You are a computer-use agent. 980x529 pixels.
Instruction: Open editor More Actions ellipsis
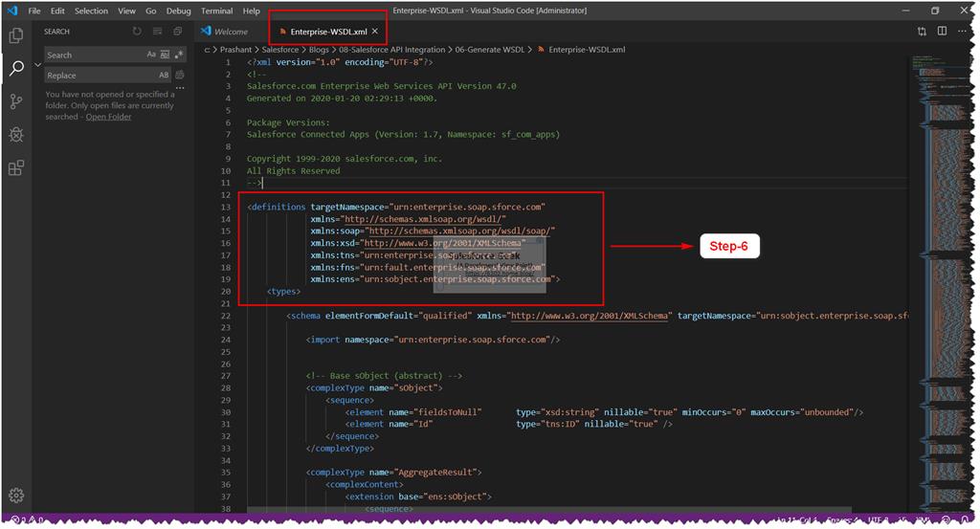pos(963,32)
